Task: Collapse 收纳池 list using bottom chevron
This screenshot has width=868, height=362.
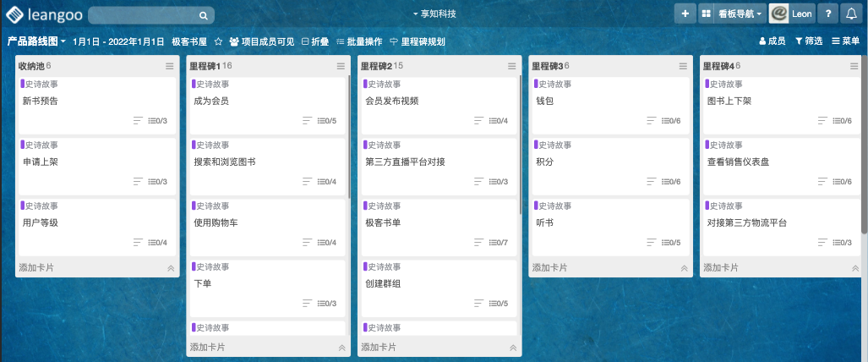Action: tap(170, 268)
